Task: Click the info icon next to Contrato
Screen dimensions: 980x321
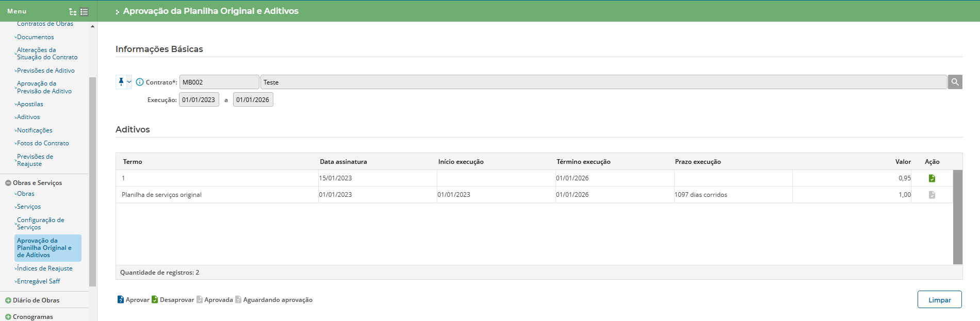Action: tap(140, 82)
